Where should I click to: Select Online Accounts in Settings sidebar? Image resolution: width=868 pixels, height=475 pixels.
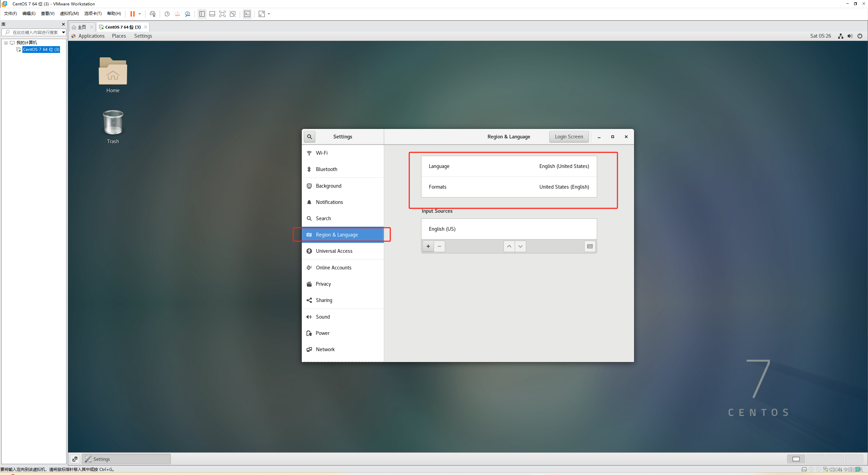(343, 268)
